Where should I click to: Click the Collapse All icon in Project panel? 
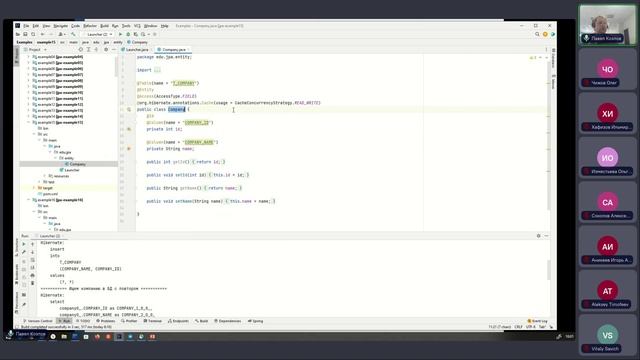(x=96, y=49)
